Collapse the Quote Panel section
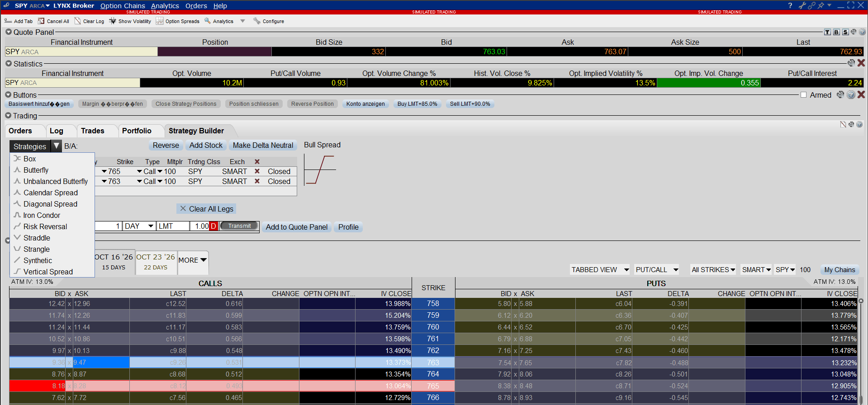Screen dimensions: 868x405 pos(9,32)
